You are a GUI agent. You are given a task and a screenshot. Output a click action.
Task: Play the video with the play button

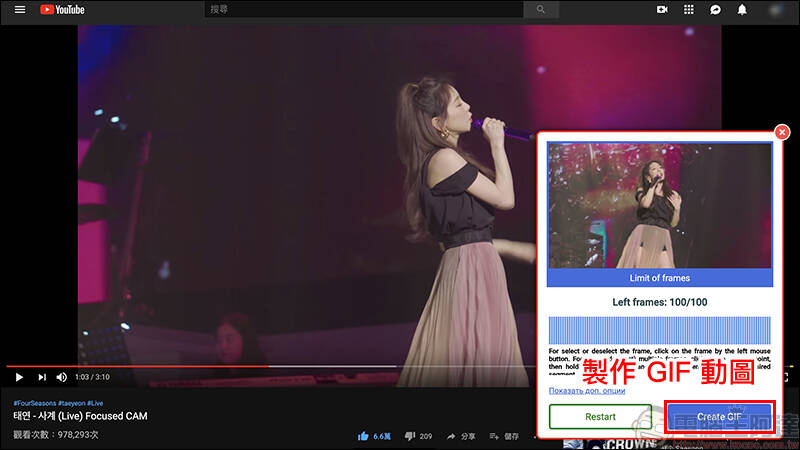click(19, 377)
